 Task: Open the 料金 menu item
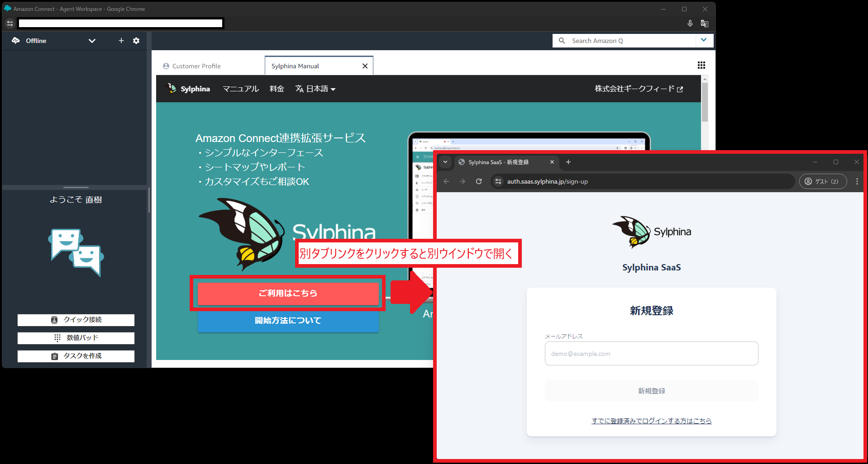(x=277, y=89)
